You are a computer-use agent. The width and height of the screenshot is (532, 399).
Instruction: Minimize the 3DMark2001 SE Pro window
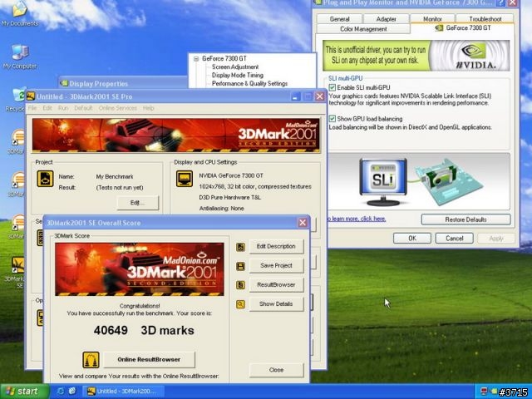coord(296,96)
